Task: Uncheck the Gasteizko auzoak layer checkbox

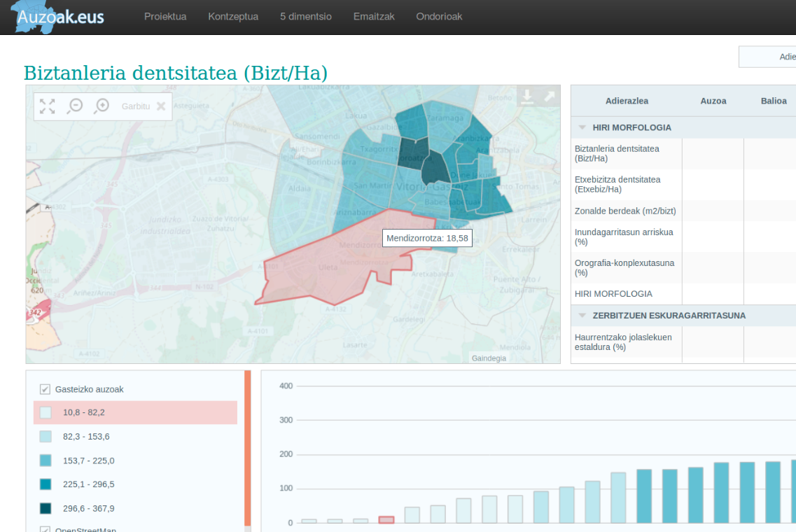Action: tap(46, 389)
